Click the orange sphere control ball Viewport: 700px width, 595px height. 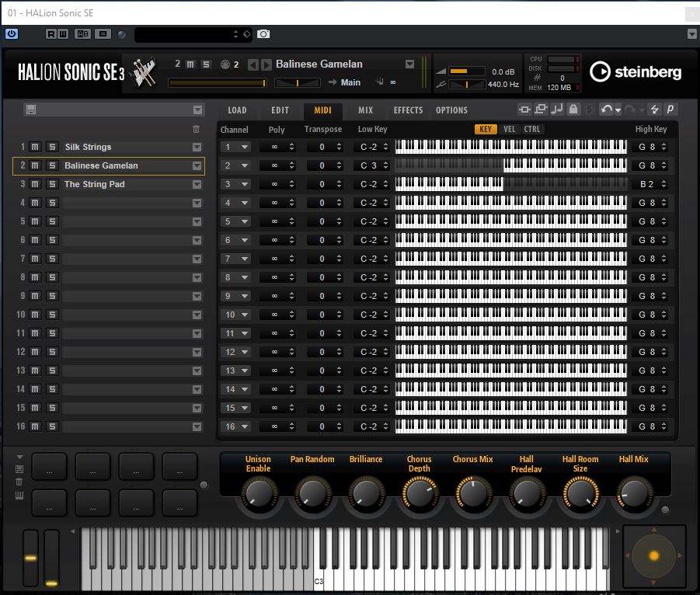click(654, 555)
